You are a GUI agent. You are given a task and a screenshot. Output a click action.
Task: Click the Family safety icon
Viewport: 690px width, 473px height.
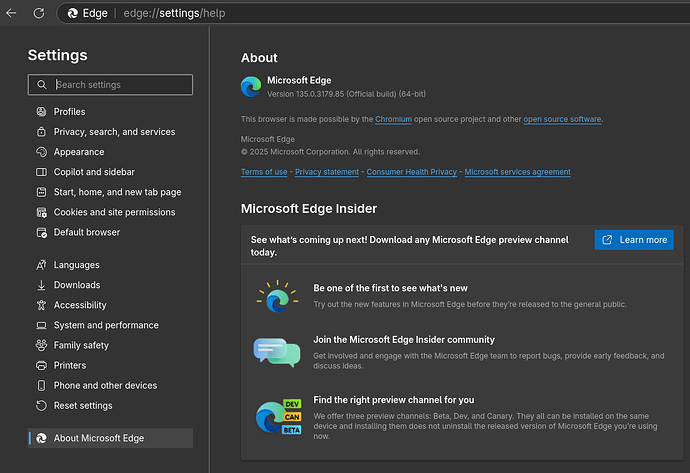[41, 345]
